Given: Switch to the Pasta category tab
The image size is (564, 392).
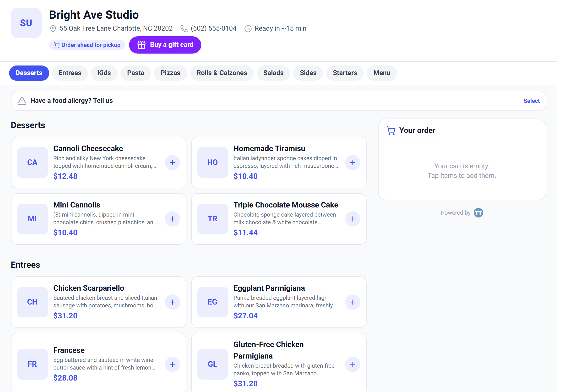Looking at the screenshot, I should [x=136, y=73].
